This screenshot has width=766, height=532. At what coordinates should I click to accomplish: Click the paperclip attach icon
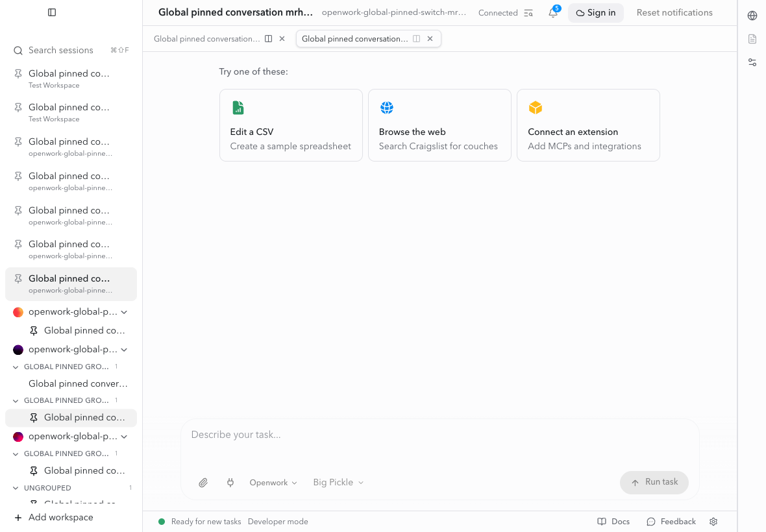(203, 483)
